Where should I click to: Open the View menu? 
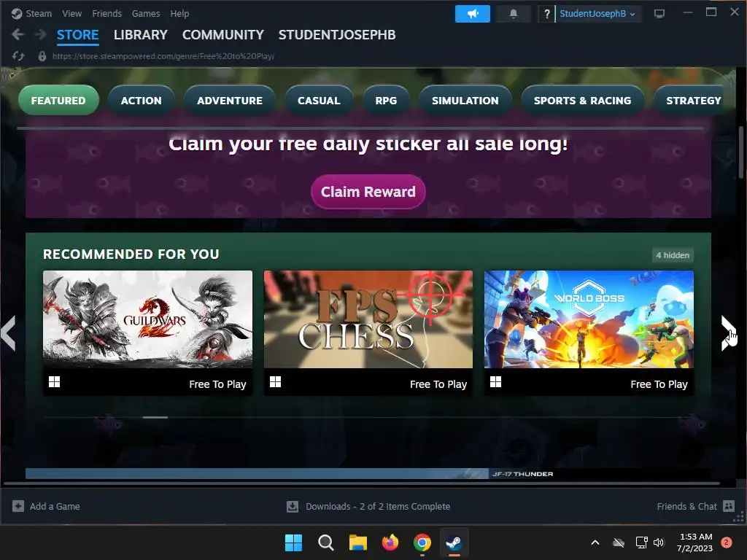tap(72, 14)
